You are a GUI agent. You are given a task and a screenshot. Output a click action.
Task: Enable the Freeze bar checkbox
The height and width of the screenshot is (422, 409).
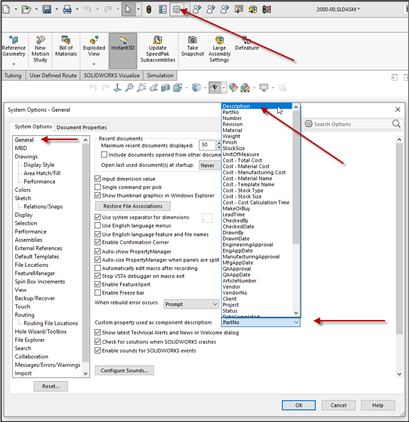[x=98, y=293]
